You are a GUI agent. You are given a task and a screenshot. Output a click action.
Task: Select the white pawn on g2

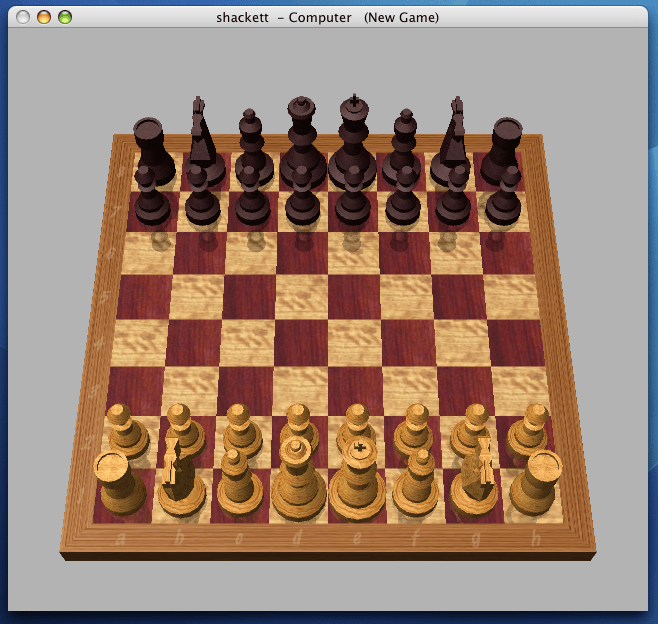472,431
